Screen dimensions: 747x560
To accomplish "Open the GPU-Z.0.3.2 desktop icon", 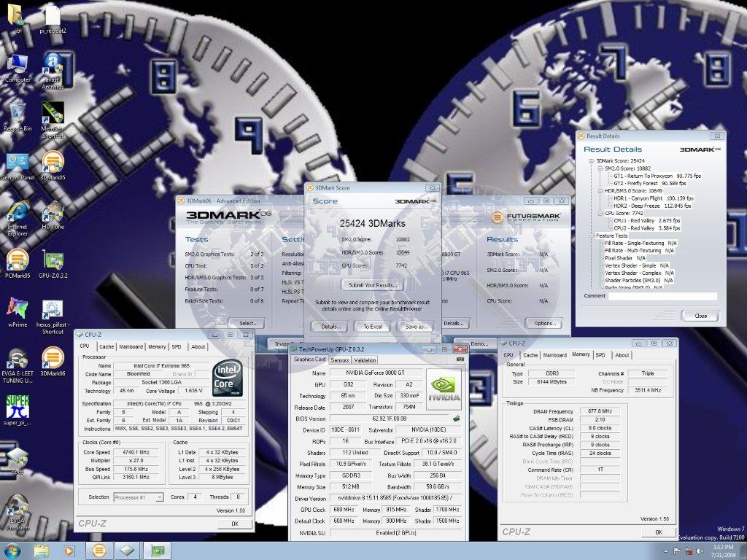I will point(53,264).
